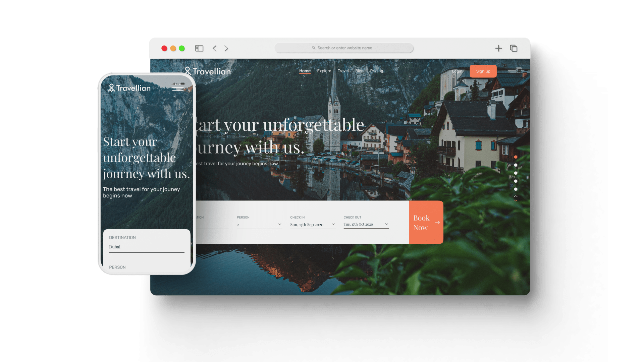644x362 pixels.
Task: Click the user/person icon in navbar
Action: tap(187, 71)
